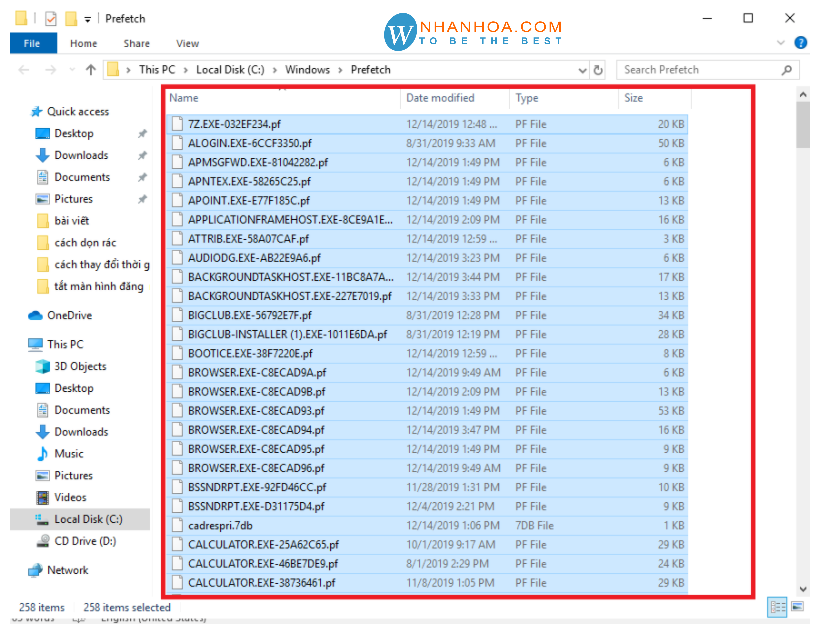This screenshot has height=632, width=827.
Task: Click the Up directory arrow
Action: point(91,70)
